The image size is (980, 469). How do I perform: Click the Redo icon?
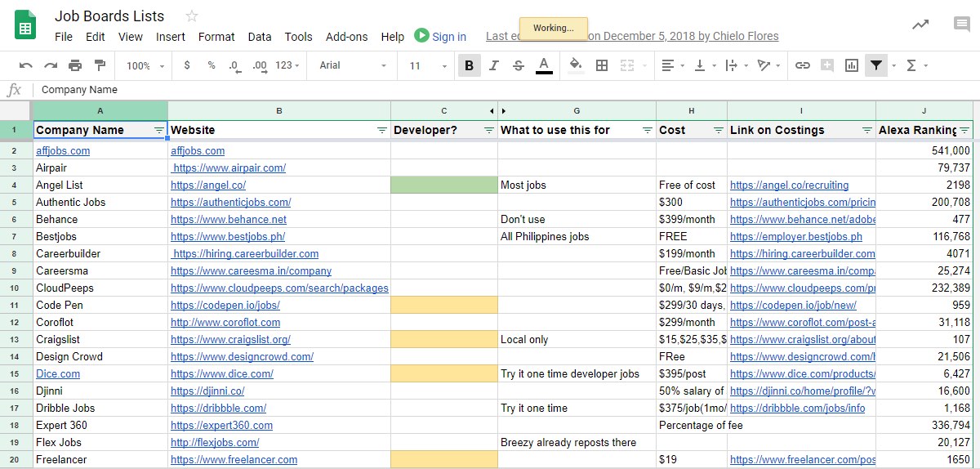(x=51, y=65)
